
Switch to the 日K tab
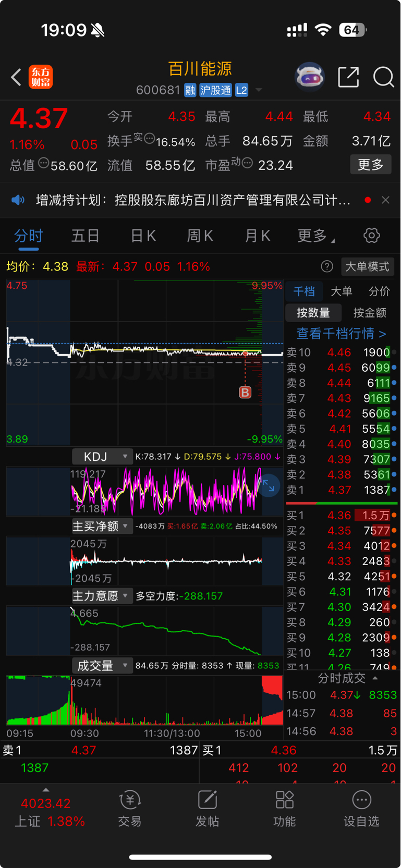click(143, 236)
